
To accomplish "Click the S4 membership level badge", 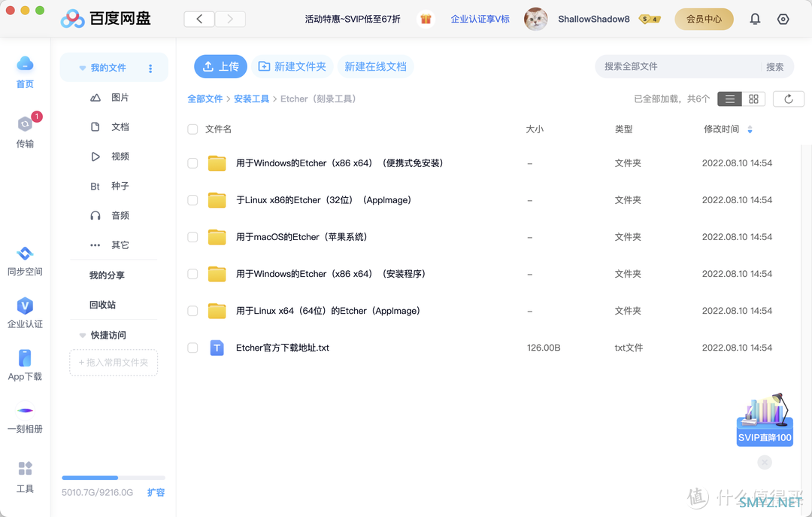I will [650, 19].
